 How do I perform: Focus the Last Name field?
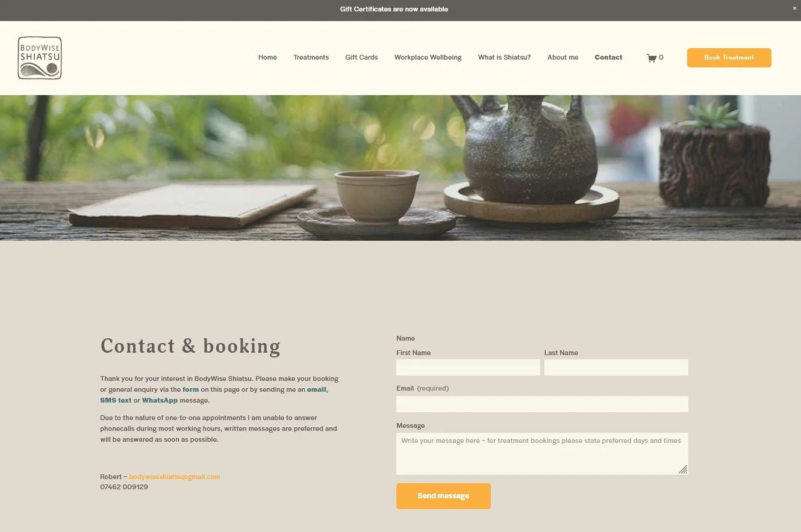pyautogui.click(x=616, y=368)
